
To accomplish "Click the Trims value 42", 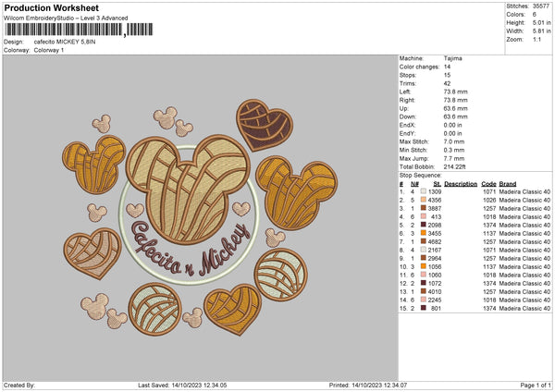I will [447, 83].
